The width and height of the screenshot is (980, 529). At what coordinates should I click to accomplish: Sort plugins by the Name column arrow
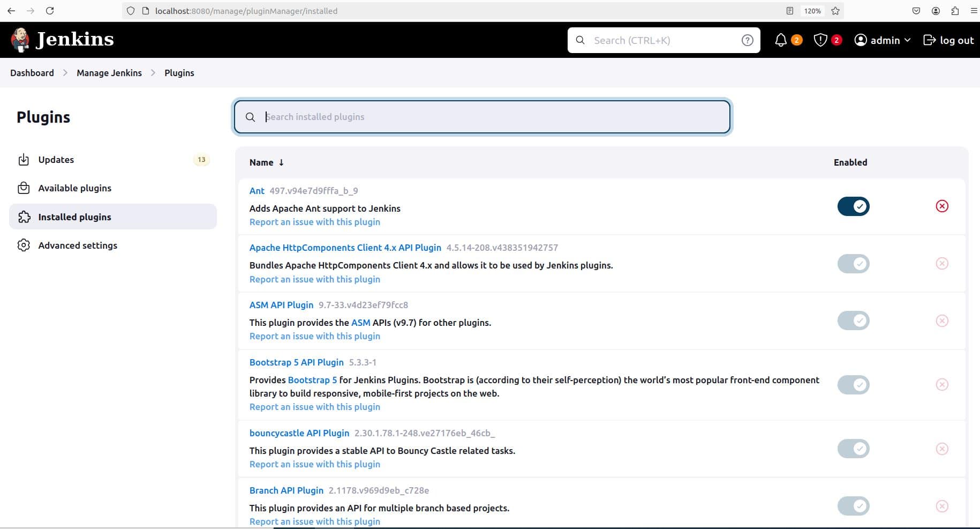281,162
